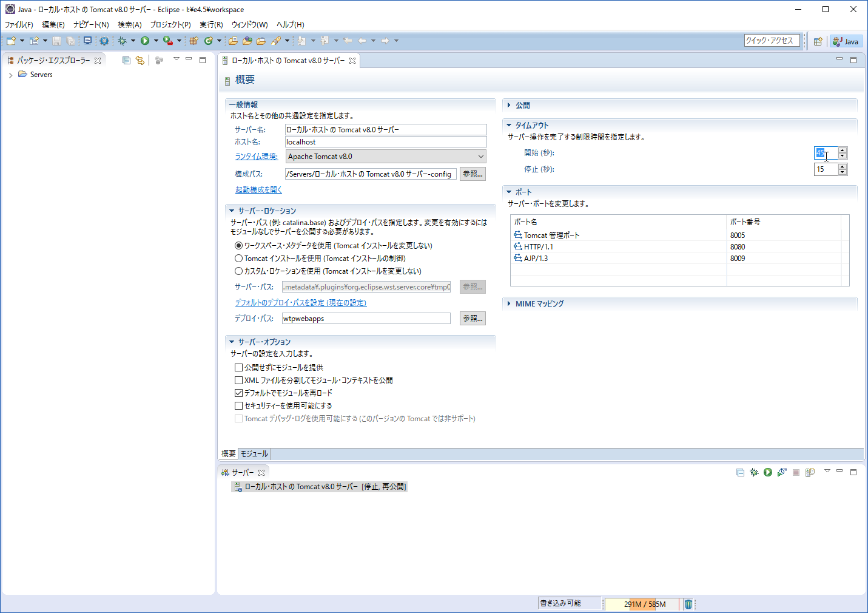Screen dimensions: 868x613
Task: Select 'カスタム・ロケーションを使用' radio button
Action: 239,271
